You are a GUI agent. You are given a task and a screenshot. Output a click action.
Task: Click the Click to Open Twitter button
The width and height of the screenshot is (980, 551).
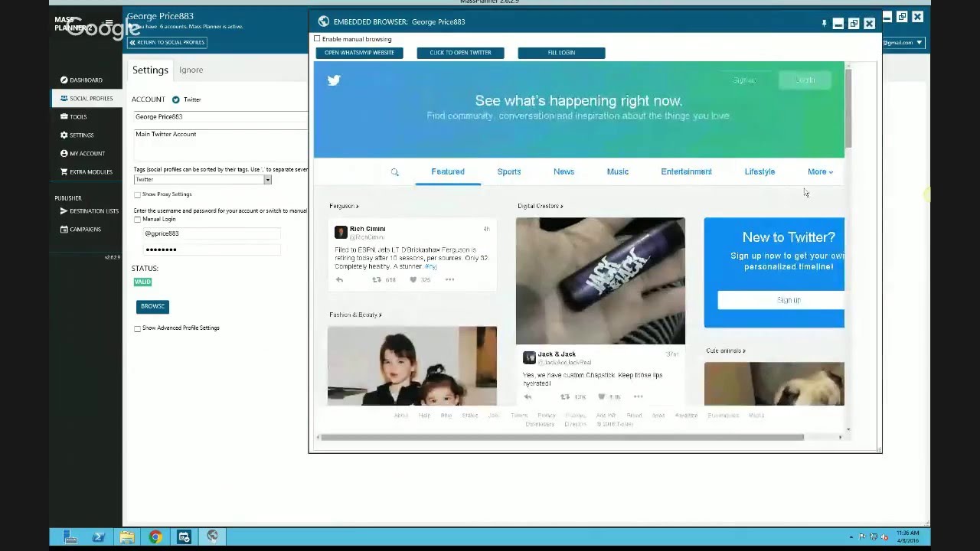[x=460, y=53]
